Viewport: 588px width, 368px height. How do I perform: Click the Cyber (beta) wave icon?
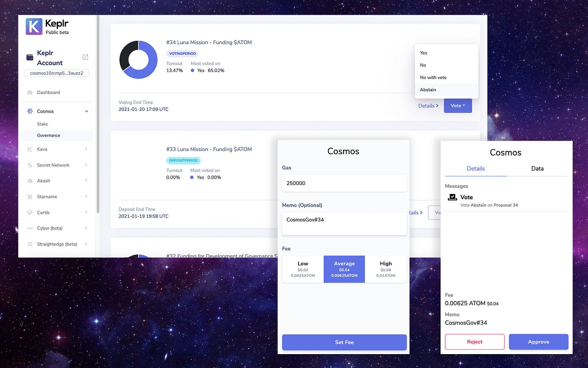point(30,228)
